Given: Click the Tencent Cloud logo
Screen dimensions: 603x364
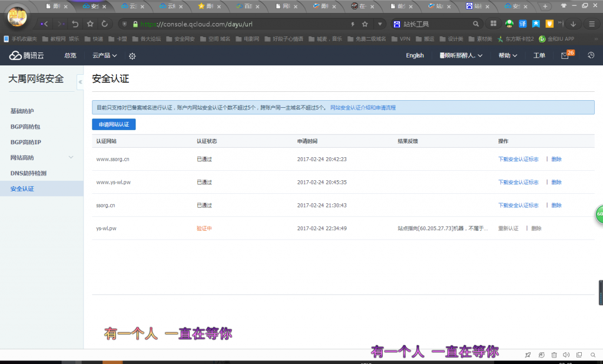Looking at the screenshot, I should click(x=26, y=55).
